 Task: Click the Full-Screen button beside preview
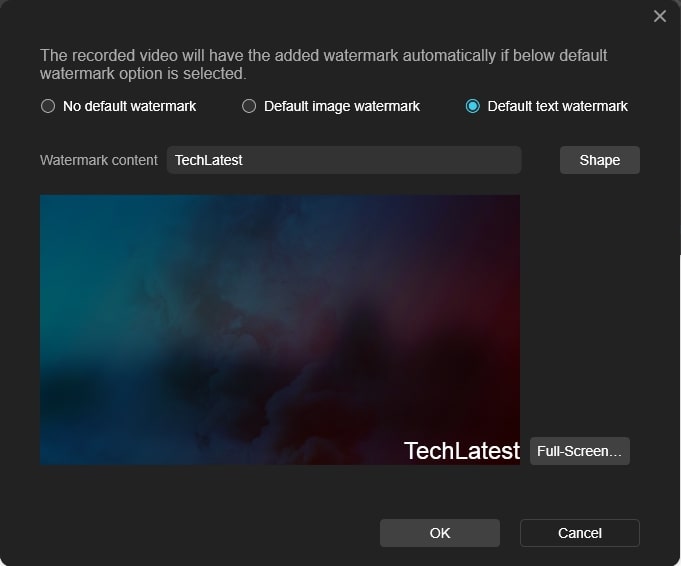[580, 451]
